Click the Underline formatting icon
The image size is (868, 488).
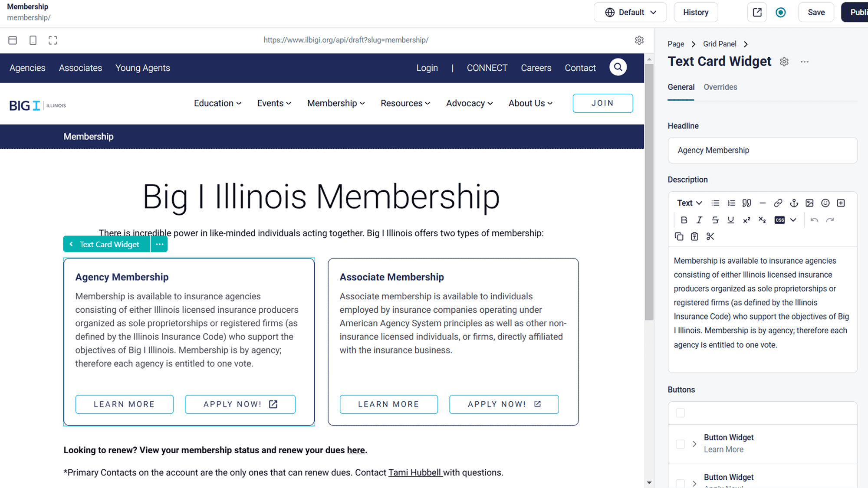click(730, 220)
